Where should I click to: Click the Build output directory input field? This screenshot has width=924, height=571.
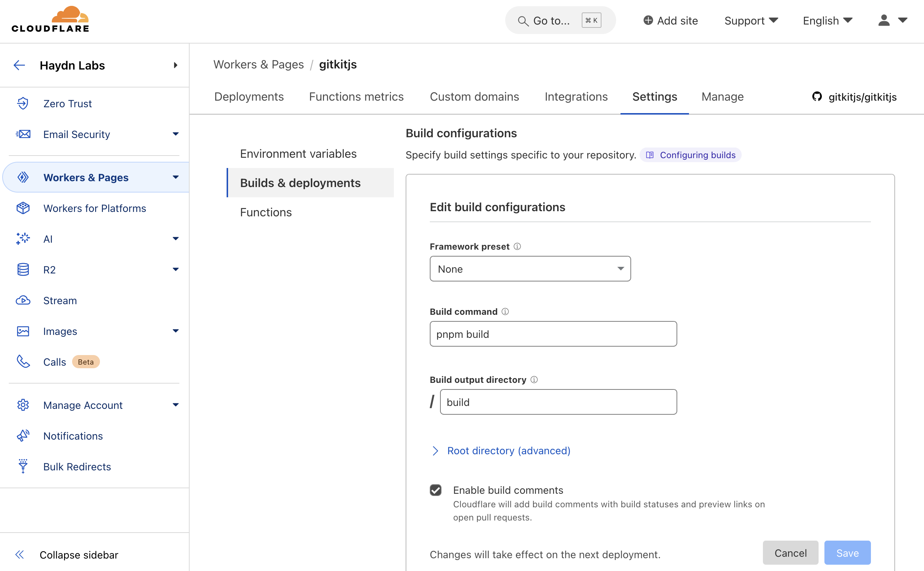point(559,402)
